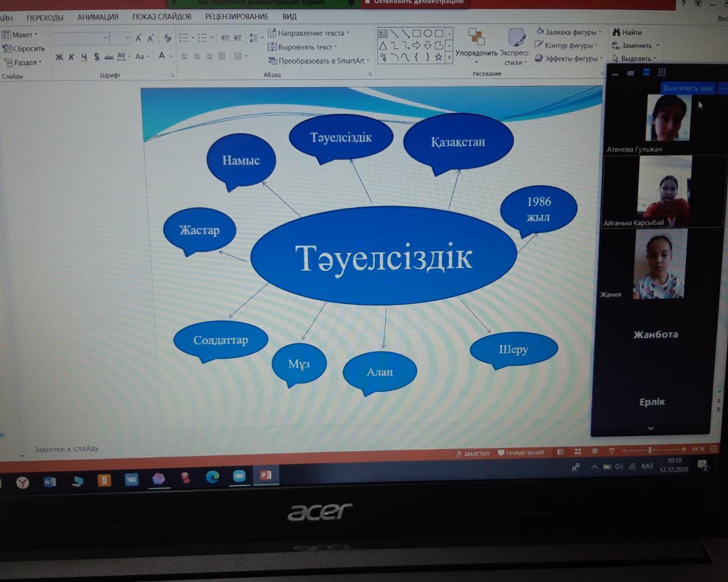Align text right
Viewport: 728px width, 582px height.
(209, 56)
